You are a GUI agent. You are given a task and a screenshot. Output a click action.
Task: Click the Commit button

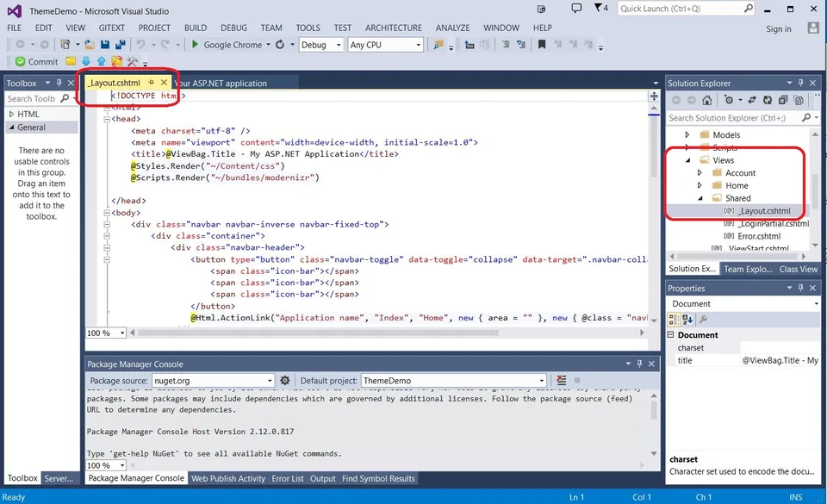pos(36,62)
